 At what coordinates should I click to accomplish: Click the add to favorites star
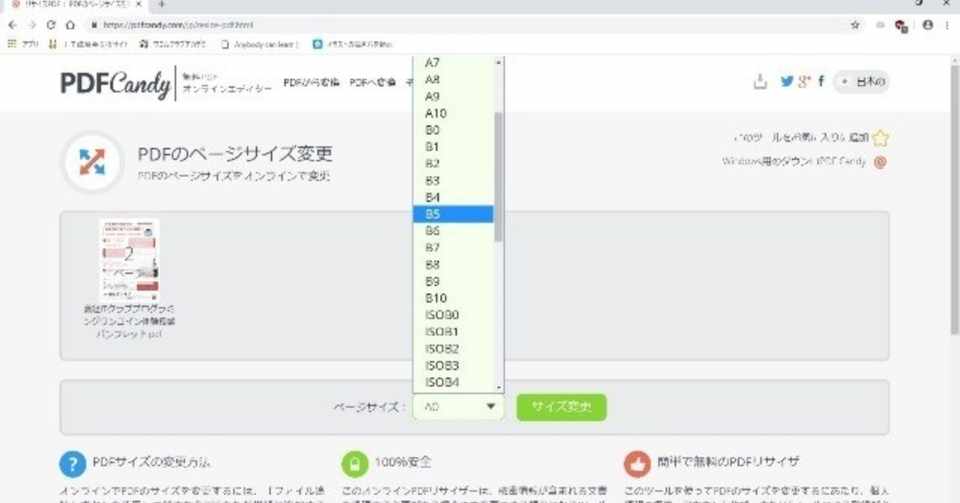880,138
